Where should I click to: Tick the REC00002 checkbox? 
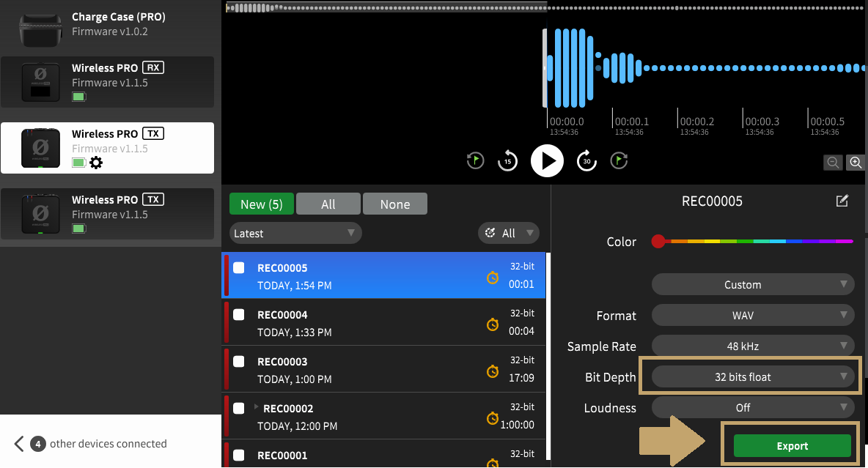coord(238,409)
